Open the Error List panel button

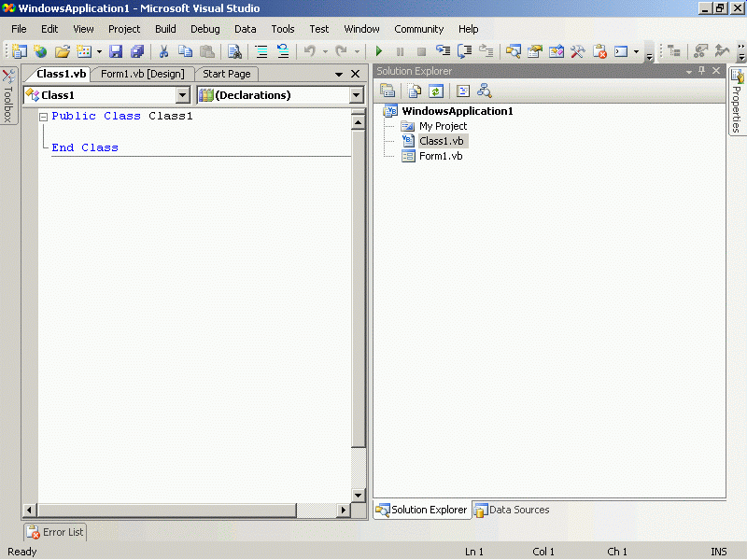(55, 532)
